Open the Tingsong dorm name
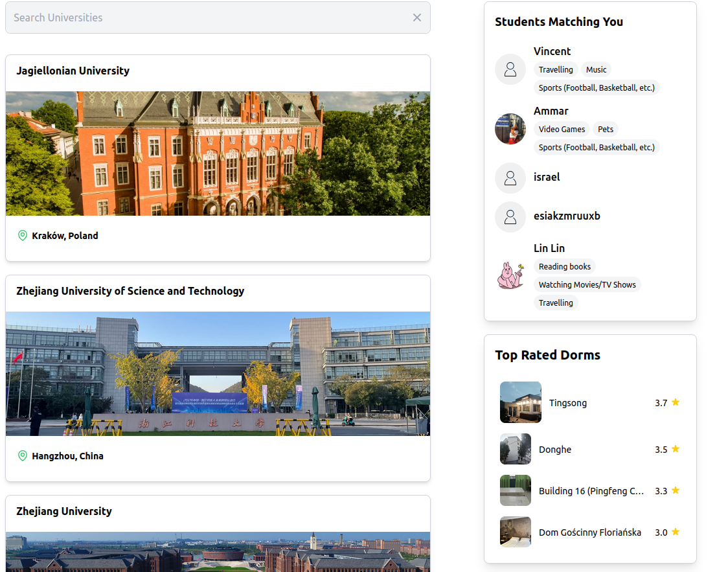 (x=568, y=403)
